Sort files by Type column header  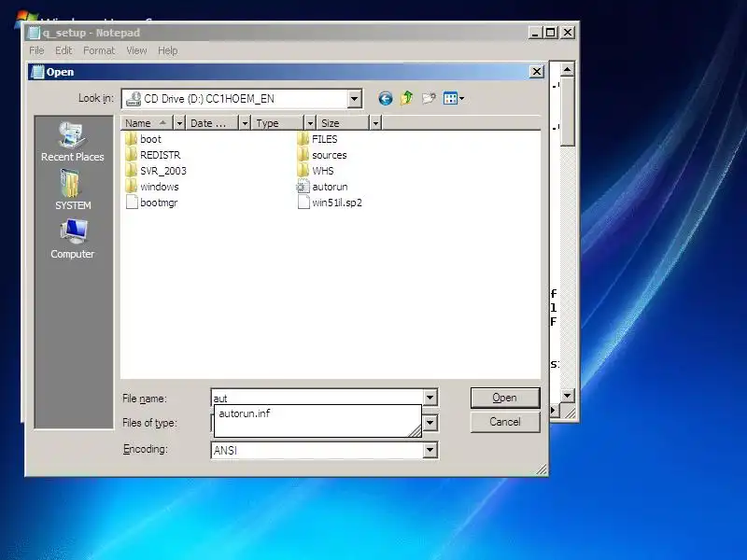coord(278,123)
